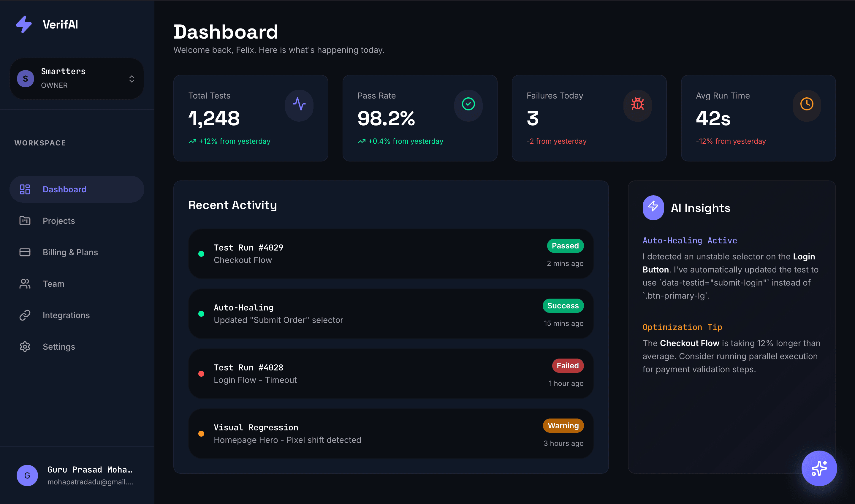Click the AI Insights lightning icon
The height and width of the screenshot is (504, 855).
click(x=653, y=207)
